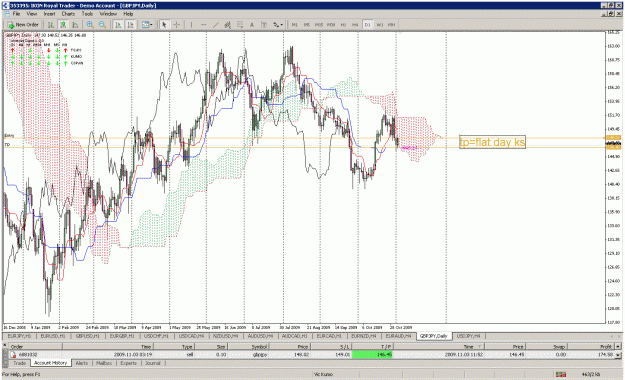Switch to M30 timeframe
The height and width of the screenshot is (380, 625).
331,25
